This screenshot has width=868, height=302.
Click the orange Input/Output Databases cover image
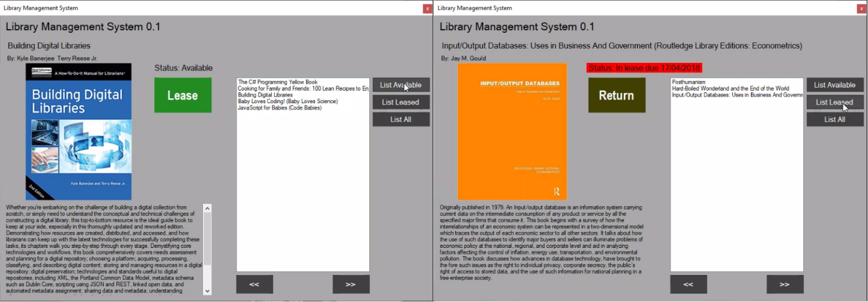click(512, 131)
